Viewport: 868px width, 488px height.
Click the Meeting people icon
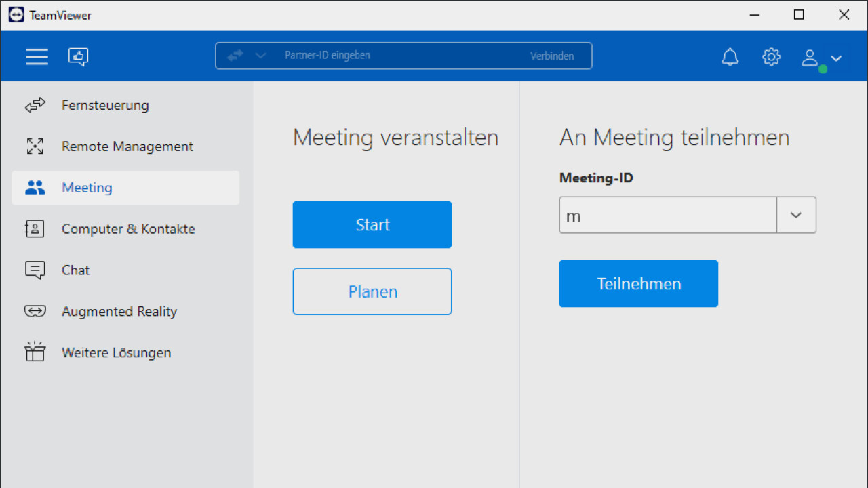point(35,188)
